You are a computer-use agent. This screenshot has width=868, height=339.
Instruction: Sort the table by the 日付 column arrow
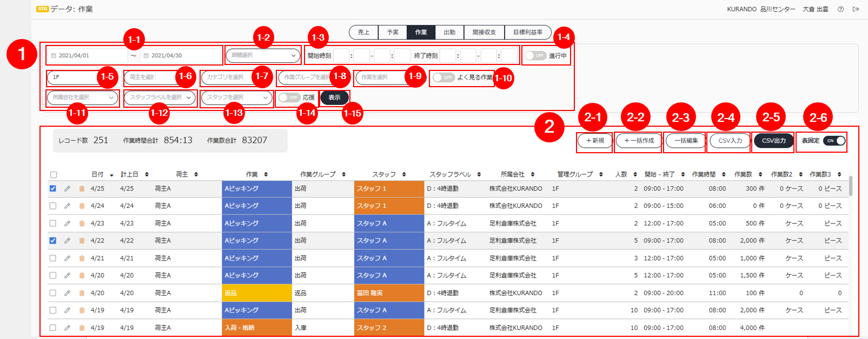[111, 175]
